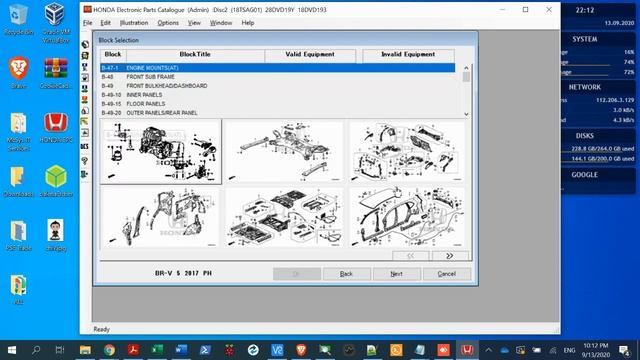The image size is (640, 360).
Task: Open Google Chrome from the taskbar
Action: pyautogui.click(x=109, y=350)
